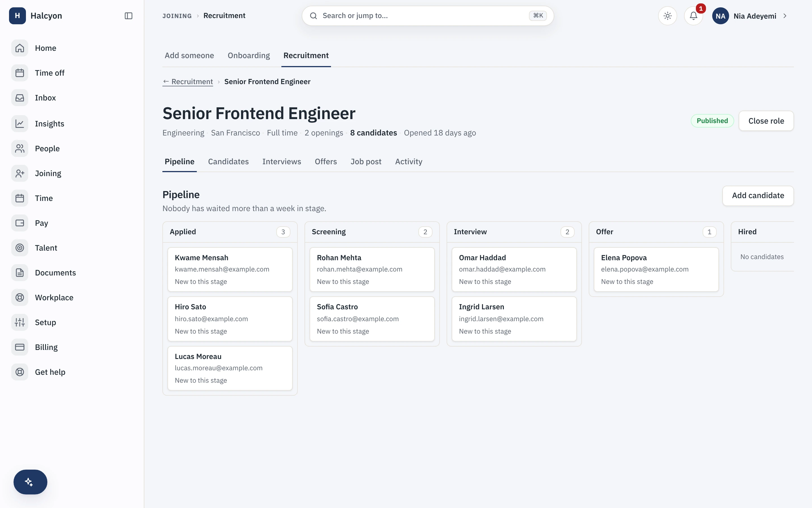Click JOINING in the top breadcrumb
This screenshot has width=812, height=508.
pyautogui.click(x=177, y=16)
